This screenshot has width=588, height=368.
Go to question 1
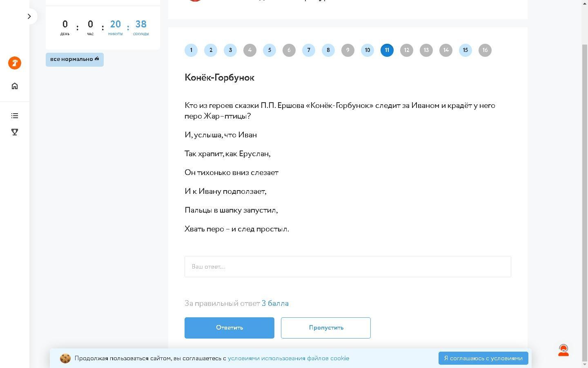(191, 50)
